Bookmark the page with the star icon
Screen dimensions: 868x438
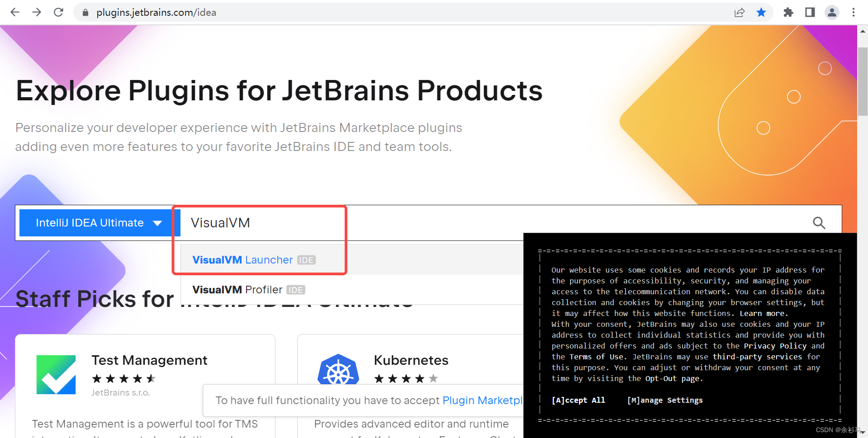click(762, 12)
